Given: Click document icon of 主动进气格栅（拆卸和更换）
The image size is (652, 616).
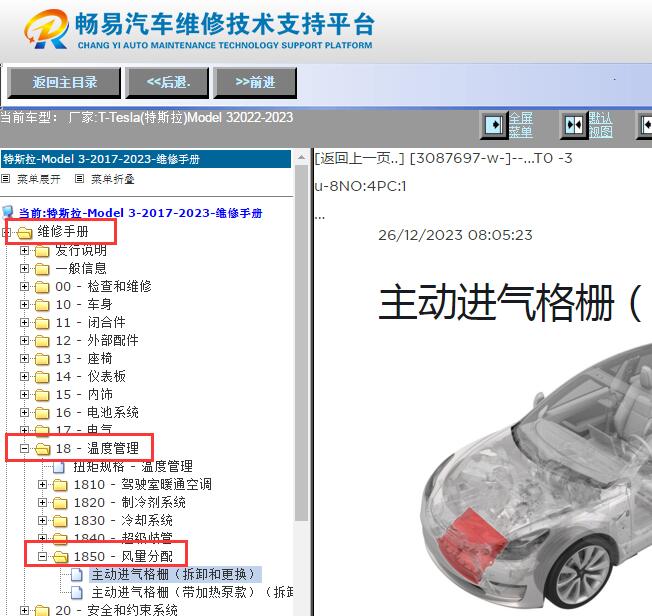Looking at the screenshot, I should click(x=77, y=574).
